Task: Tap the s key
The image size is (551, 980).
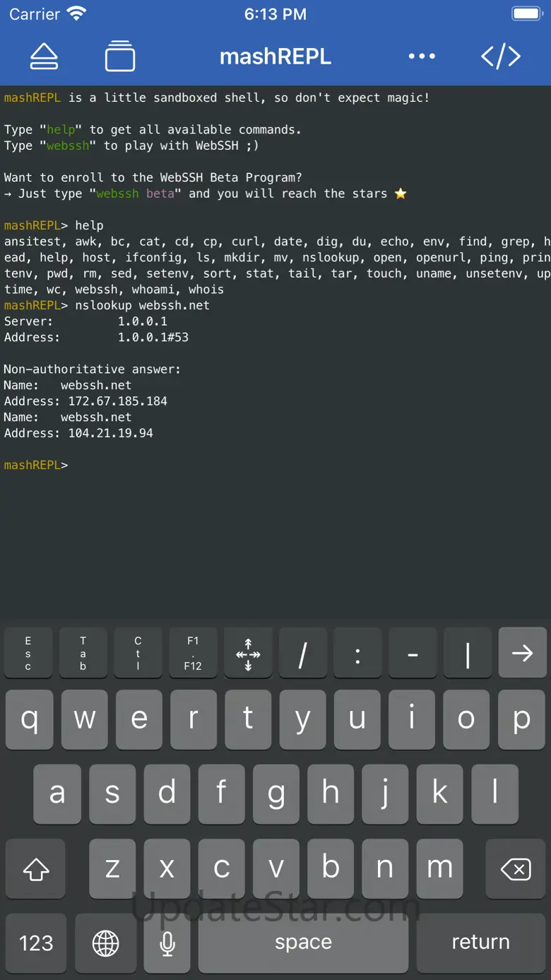Action: 112,794
